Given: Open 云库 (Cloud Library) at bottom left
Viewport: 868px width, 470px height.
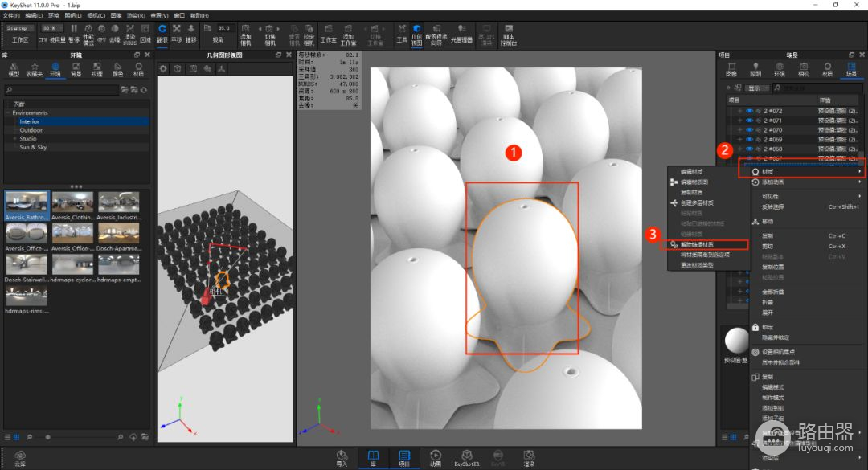Looking at the screenshot, I should point(19,458).
